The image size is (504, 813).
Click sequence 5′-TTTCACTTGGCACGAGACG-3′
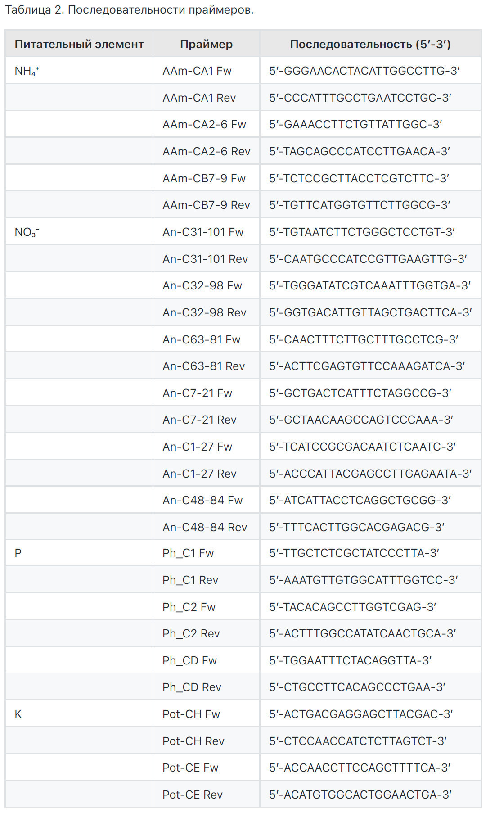[x=356, y=527]
